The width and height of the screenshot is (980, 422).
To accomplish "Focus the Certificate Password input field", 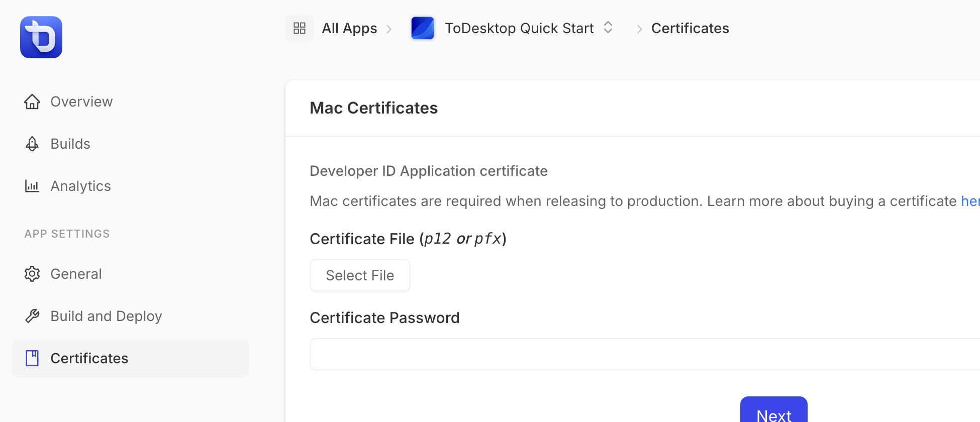I will click(645, 354).
